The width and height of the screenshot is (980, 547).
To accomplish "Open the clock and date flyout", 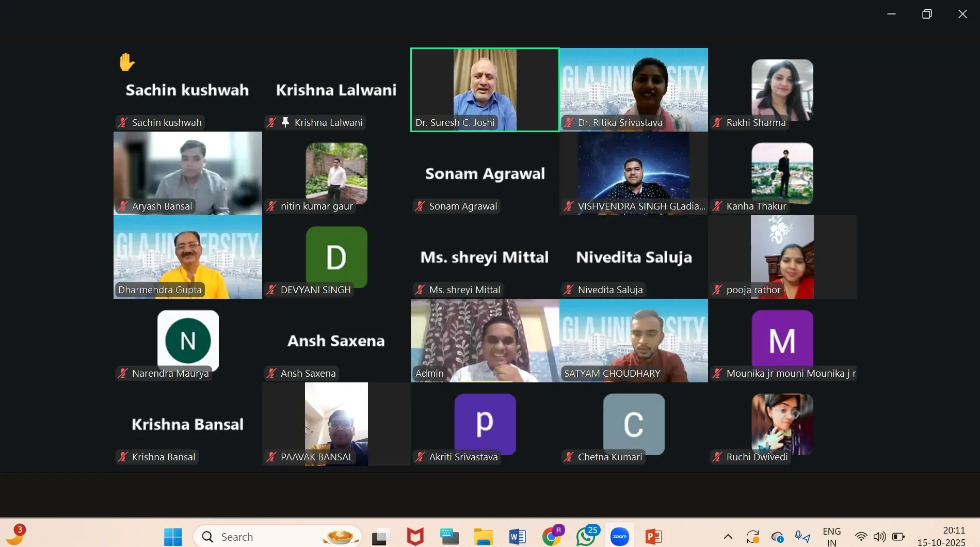I will (941, 537).
